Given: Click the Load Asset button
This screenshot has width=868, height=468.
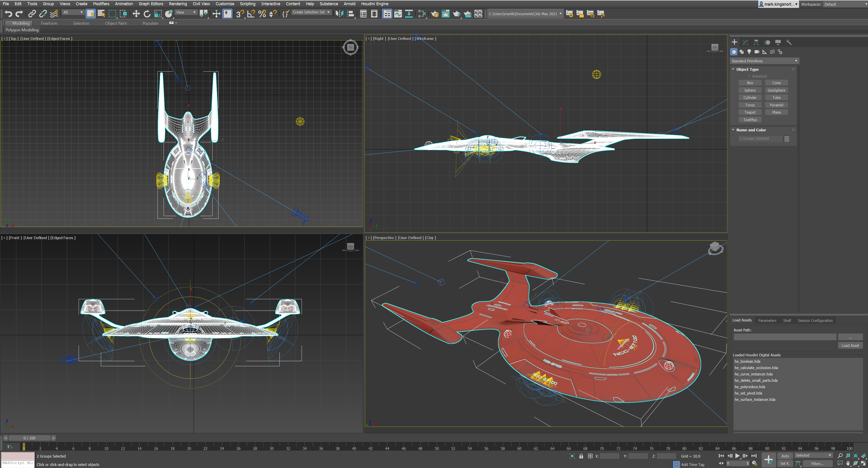Looking at the screenshot, I should tap(850, 345).
